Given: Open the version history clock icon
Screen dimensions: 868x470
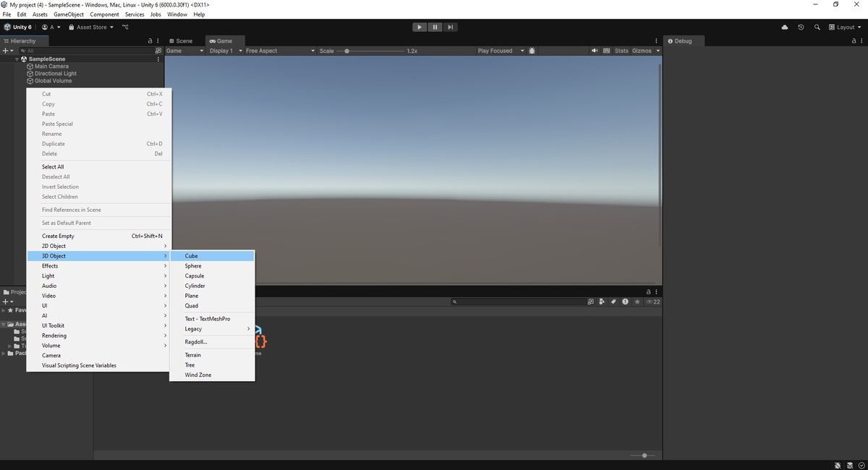Looking at the screenshot, I should pos(801,27).
